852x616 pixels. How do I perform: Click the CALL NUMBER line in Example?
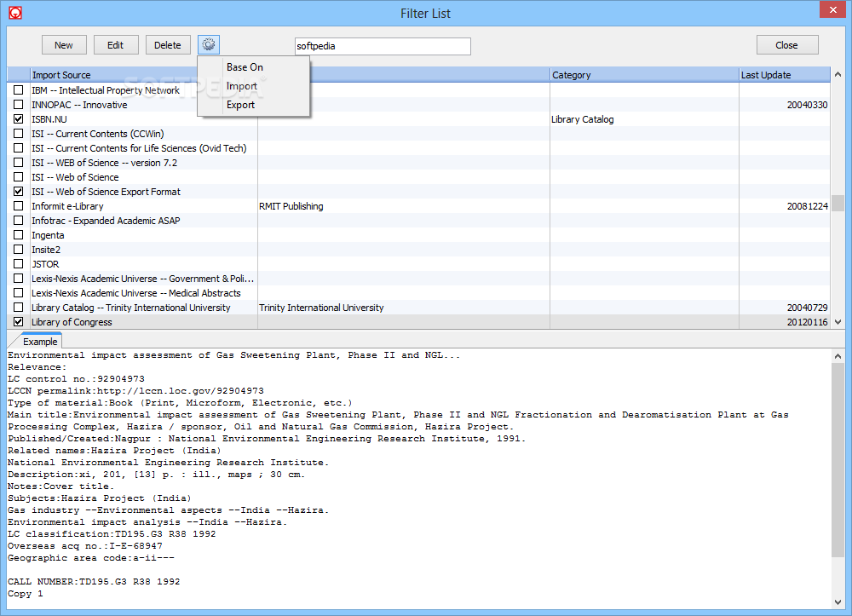[94, 581]
